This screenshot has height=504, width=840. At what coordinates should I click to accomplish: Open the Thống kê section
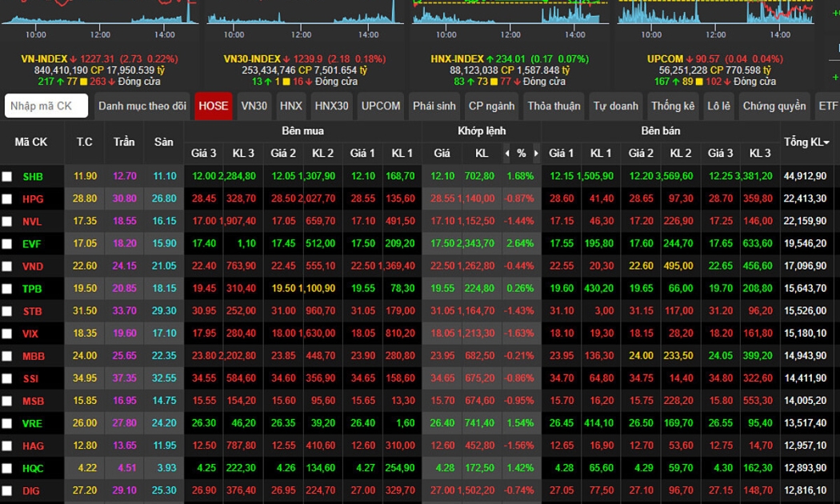(x=672, y=106)
